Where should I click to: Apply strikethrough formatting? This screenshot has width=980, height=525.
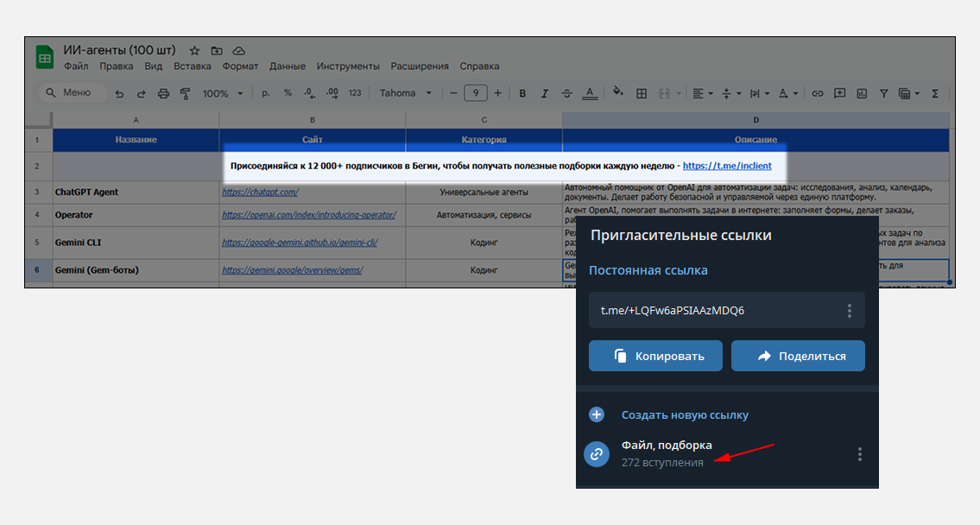click(566, 93)
